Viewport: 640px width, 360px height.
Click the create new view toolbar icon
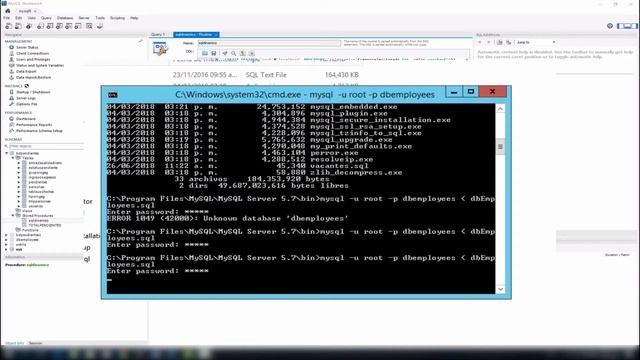coord(59,26)
